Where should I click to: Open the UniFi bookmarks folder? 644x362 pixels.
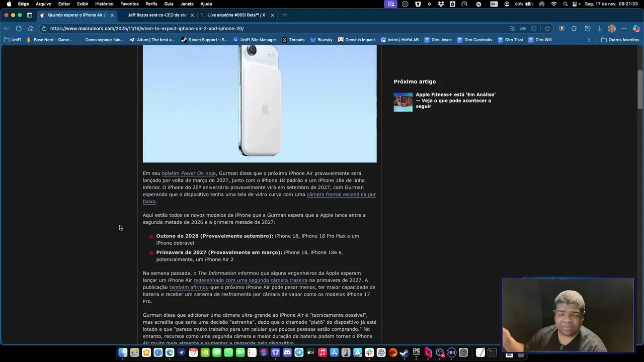13,40
